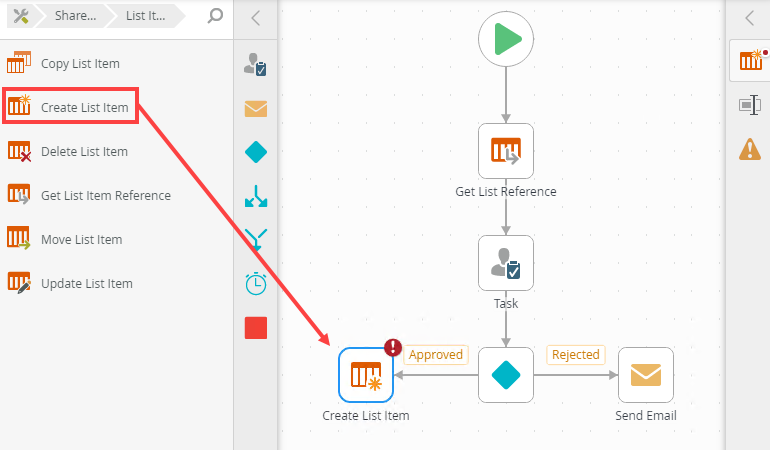Click Create List Item label under canvas step

[x=366, y=416]
